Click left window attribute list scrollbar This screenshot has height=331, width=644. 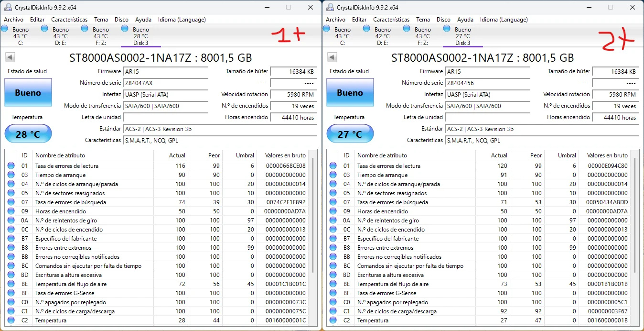coord(314,215)
